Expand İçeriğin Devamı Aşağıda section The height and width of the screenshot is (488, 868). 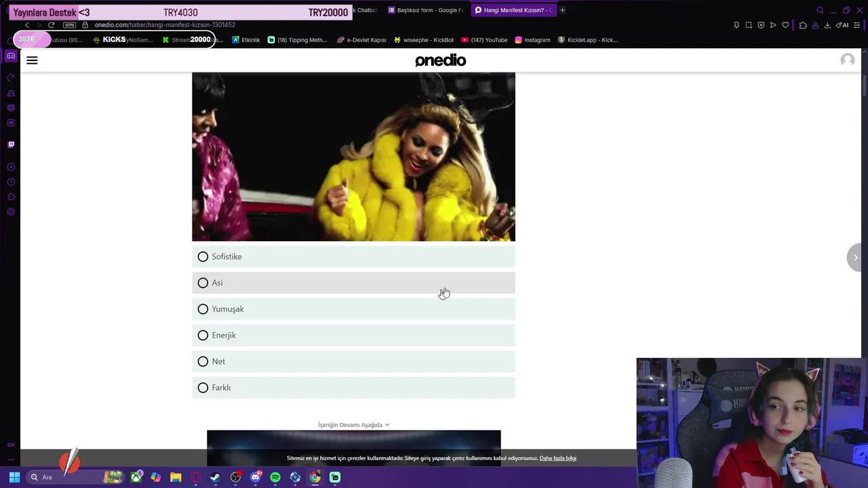pyautogui.click(x=353, y=425)
